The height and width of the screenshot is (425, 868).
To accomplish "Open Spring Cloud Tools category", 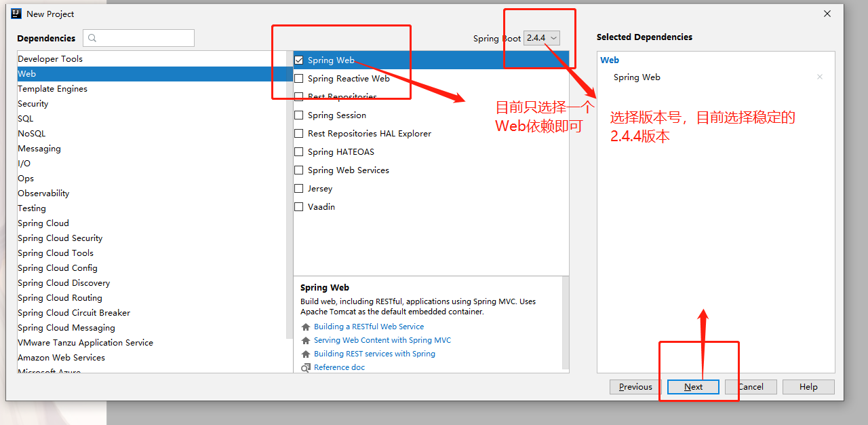I will (x=152, y=253).
